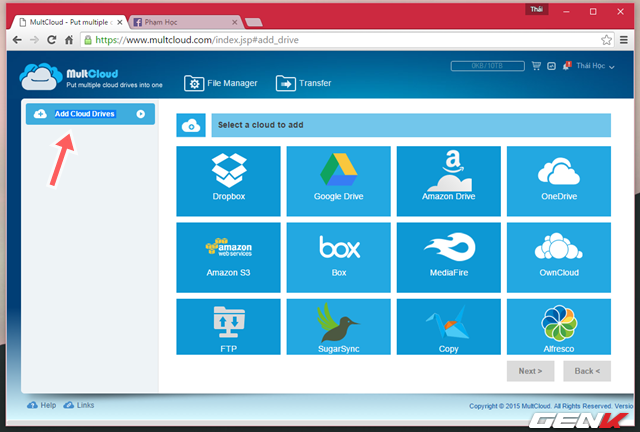Image resolution: width=640 pixels, height=432 pixels.
Task: Select the SugarSync cloud tile
Action: point(340,326)
